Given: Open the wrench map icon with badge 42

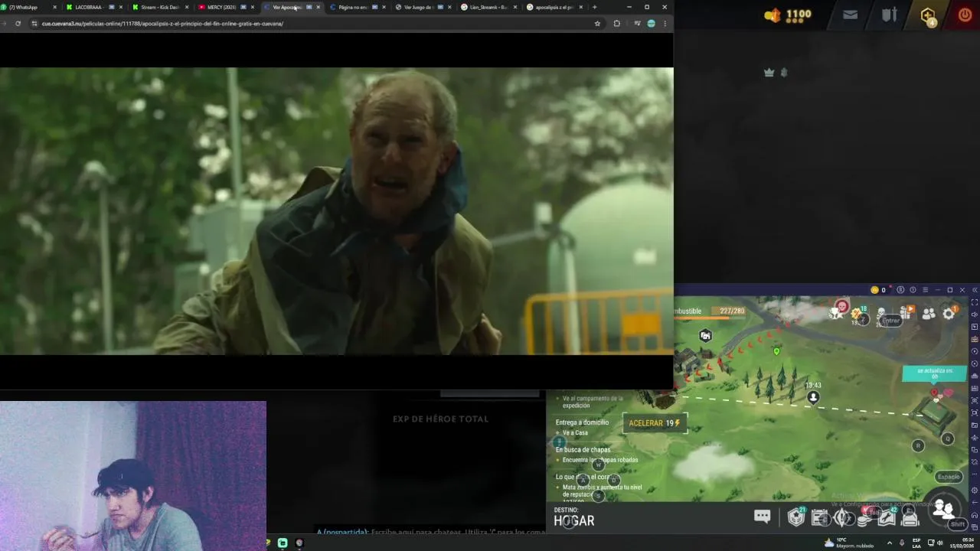Looking at the screenshot, I should [x=887, y=518].
